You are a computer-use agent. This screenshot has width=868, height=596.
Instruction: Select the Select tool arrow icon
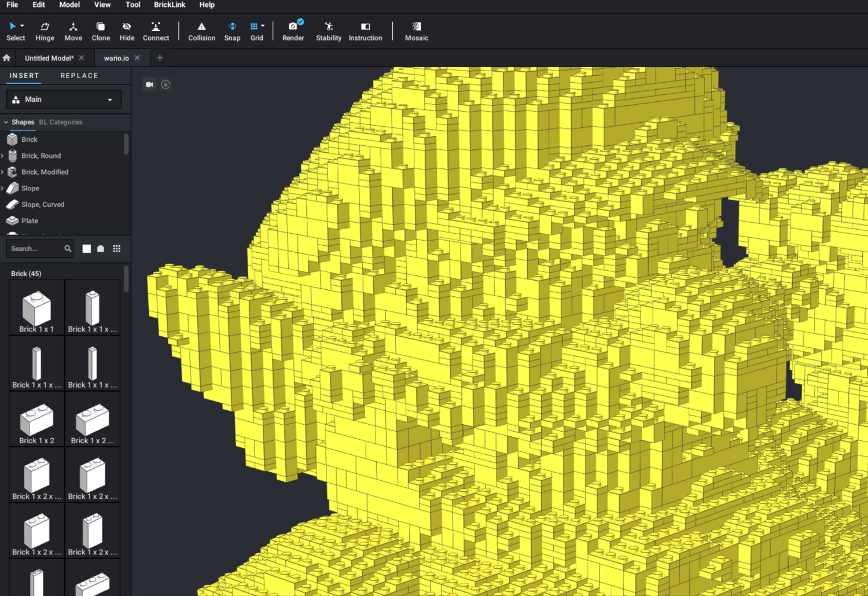click(x=13, y=26)
